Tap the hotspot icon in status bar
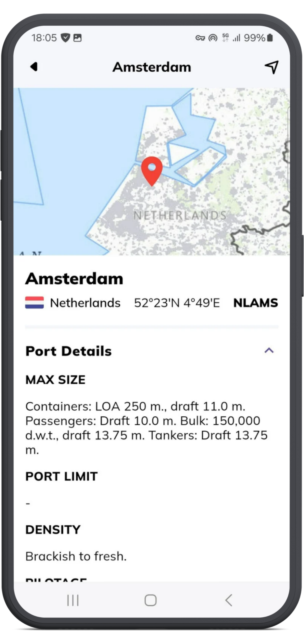 click(x=213, y=38)
